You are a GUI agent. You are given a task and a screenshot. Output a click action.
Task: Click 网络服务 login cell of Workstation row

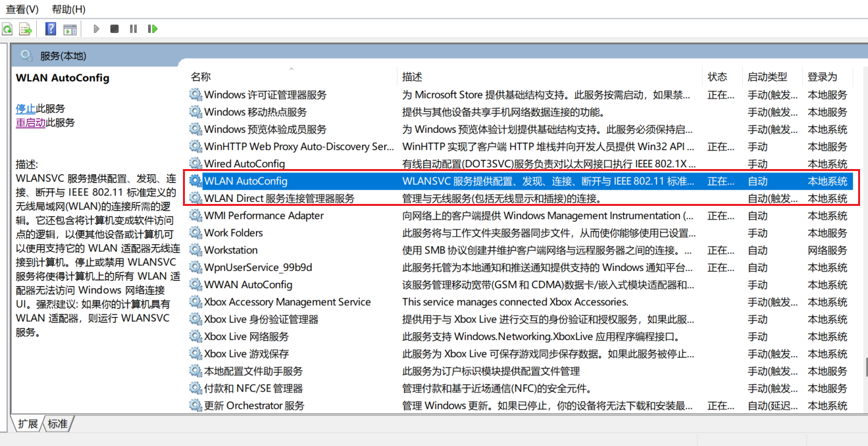[828, 250]
